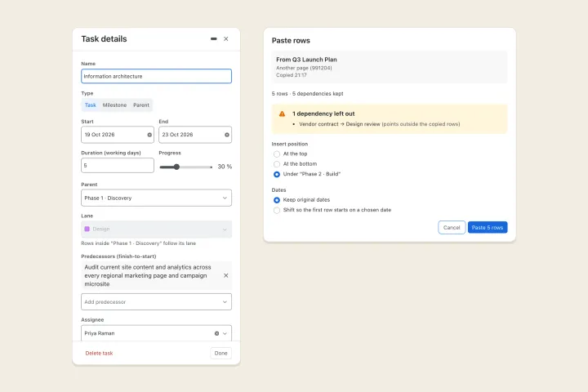Expand the Assignee dropdown chevron

pos(225,333)
